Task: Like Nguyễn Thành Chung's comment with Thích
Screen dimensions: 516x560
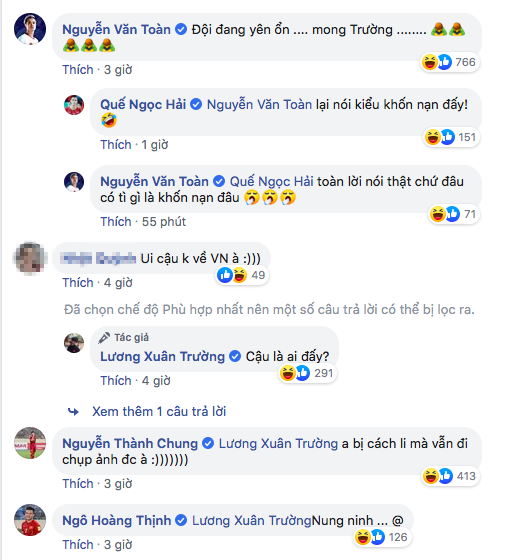Action: click(77, 484)
